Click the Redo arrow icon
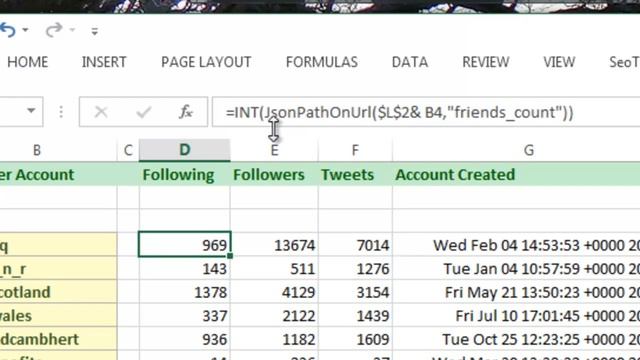640x360 pixels. 54,30
